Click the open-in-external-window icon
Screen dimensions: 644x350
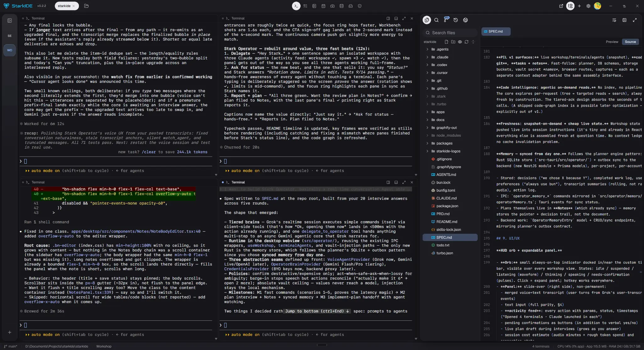coord(561,6)
